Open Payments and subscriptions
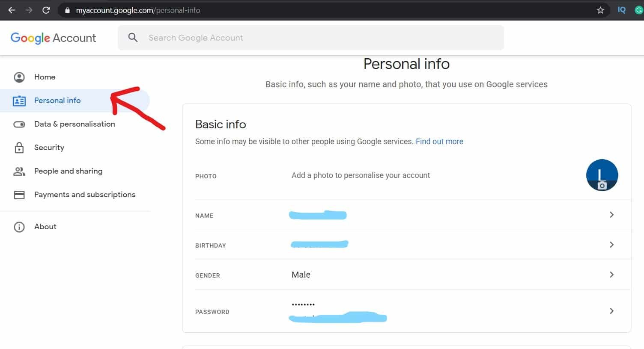The width and height of the screenshot is (644, 349). [x=84, y=195]
